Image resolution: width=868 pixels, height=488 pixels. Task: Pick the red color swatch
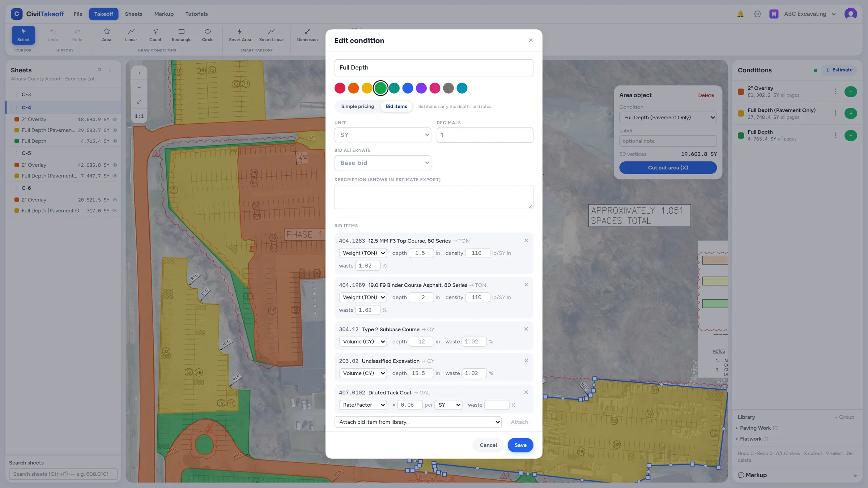click(x=340, y=88)
